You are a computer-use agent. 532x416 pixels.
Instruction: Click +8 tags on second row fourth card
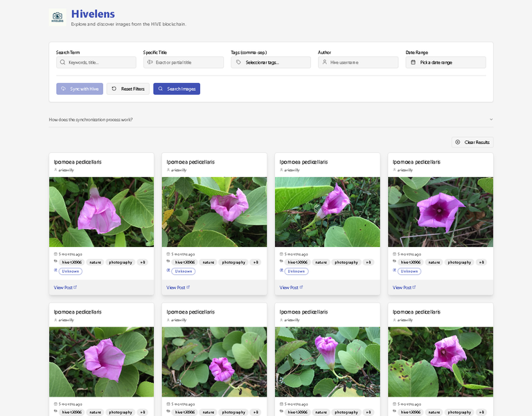[481, 413]
